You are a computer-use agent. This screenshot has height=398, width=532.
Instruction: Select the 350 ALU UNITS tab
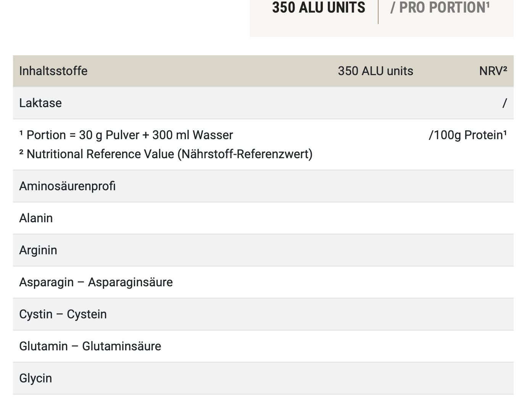318,8
